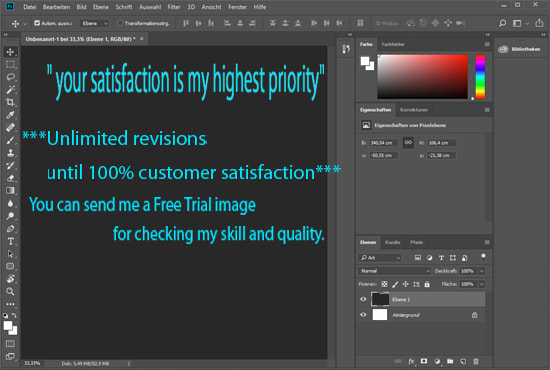
Task: Swap foreground and background colors arrow
Action: point(14,315)
